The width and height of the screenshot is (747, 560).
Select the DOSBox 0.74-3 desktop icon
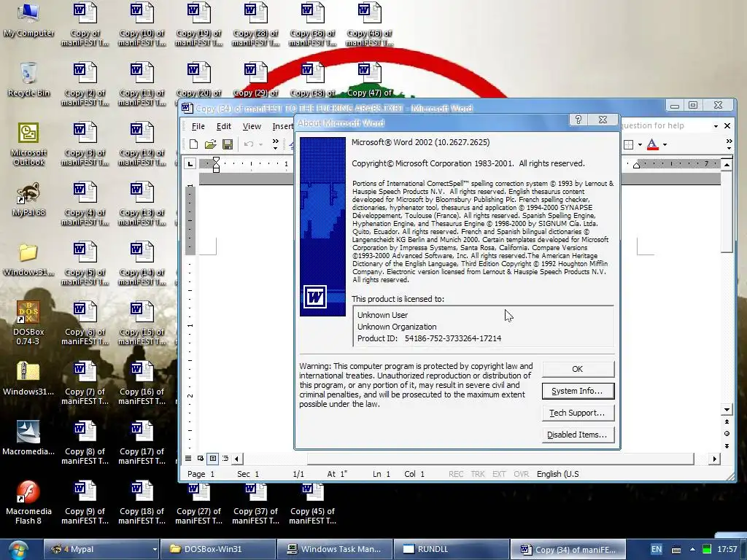pos(28,323)
